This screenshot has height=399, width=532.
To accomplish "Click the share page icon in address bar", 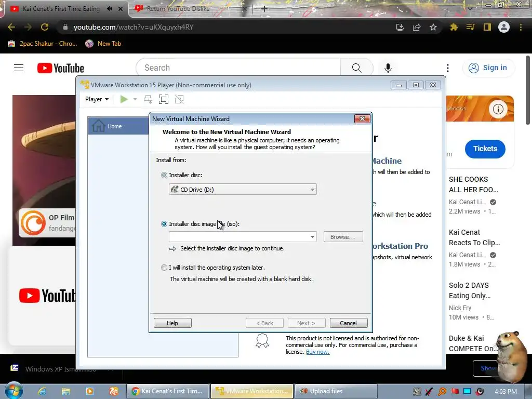I will pos(417,27).
